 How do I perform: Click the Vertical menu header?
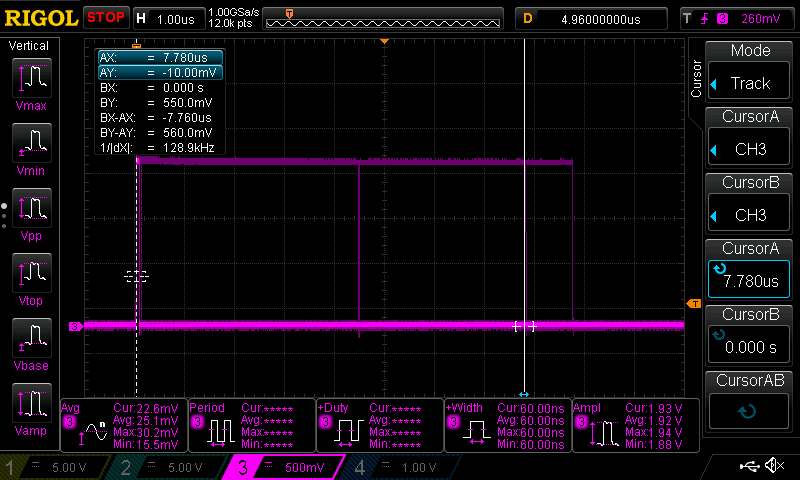click(29, 46)
